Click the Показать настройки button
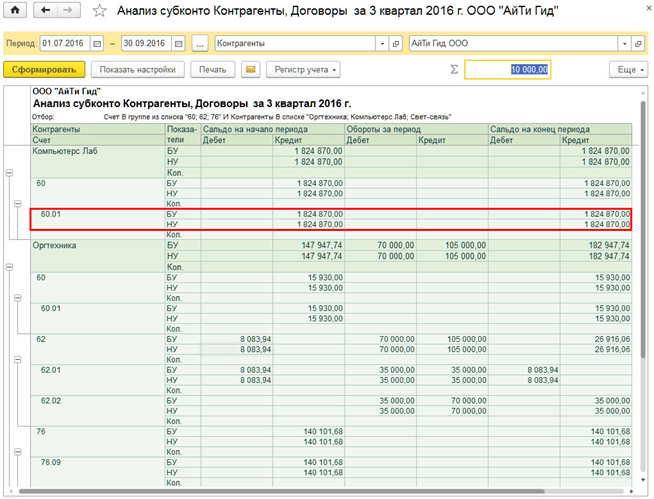This screenshot has height=499, width=654. point(137,70)
